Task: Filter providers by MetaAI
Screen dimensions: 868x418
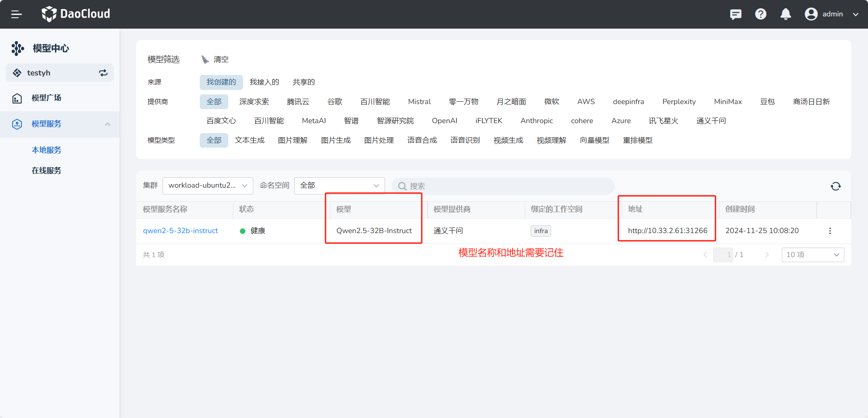Action: pos(314,121)
